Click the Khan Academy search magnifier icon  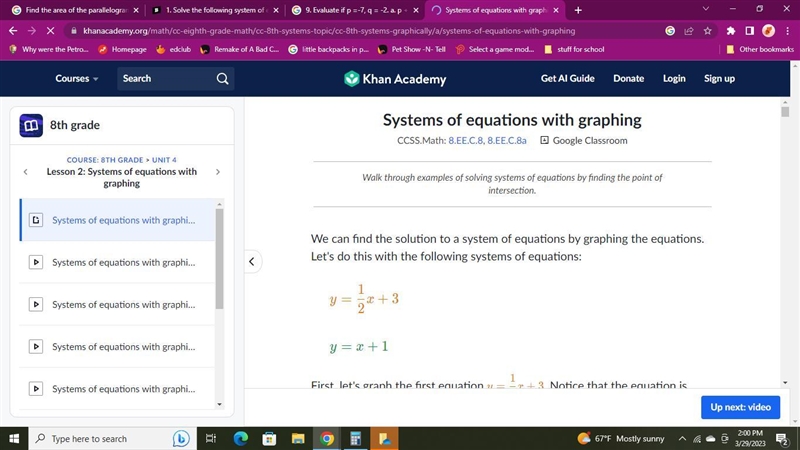click(222, 79)
